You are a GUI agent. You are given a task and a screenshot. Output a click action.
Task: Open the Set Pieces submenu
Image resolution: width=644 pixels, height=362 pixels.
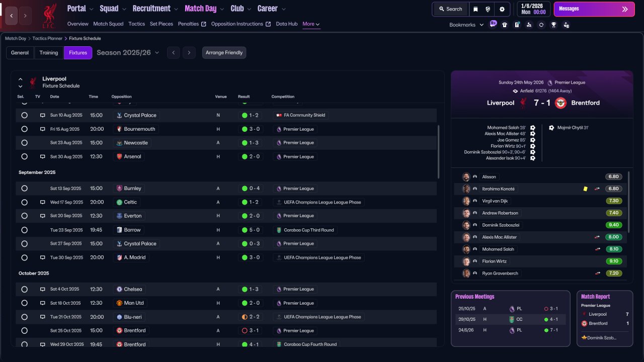pyautogui.click(x=162, y=24)
